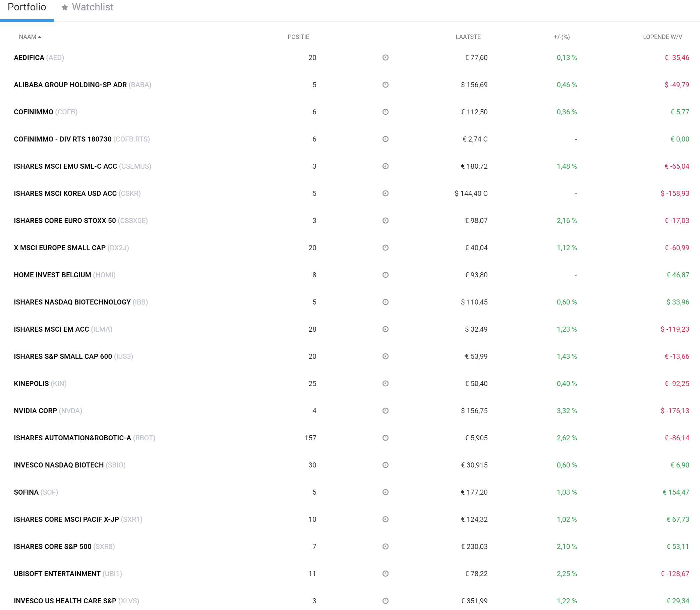The height and width of the screenshot is (610, 700).
Task: Click the clock icon in AEDIFICA row
Action: tap(385, 58)
